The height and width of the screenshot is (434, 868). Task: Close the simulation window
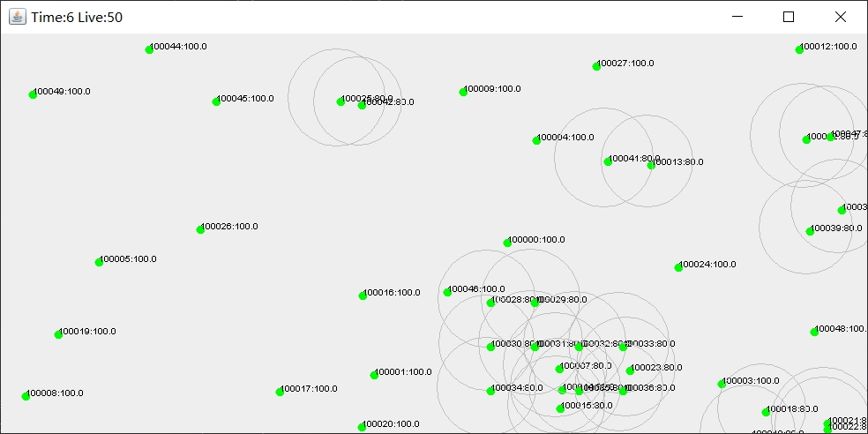tap(841, 17)
